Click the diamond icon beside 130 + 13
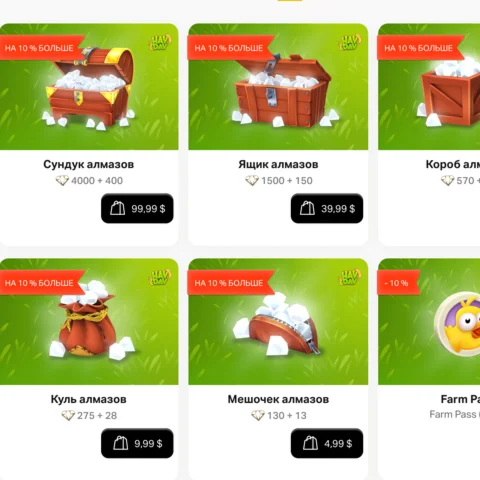The height and width of the screenshot is (480, 480). pos(258,416)
